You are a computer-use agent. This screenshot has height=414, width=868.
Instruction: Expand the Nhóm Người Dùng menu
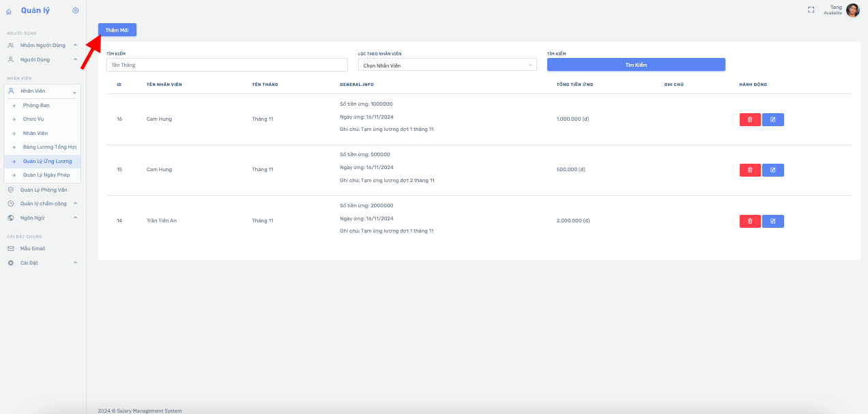[43, 45]
